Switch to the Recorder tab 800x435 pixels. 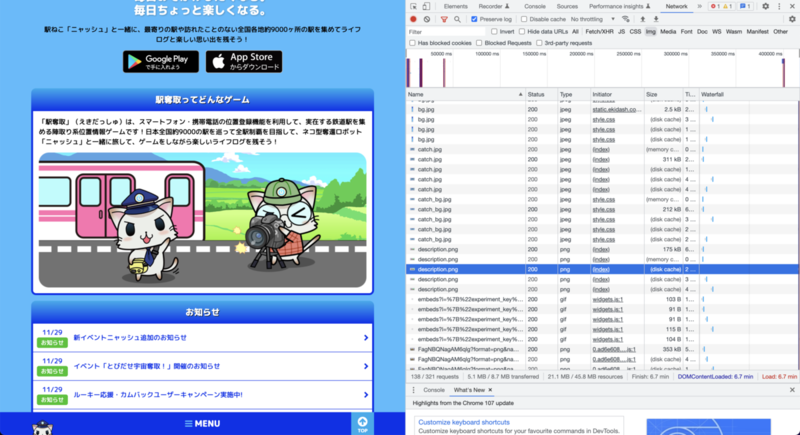tap(493, 6)
